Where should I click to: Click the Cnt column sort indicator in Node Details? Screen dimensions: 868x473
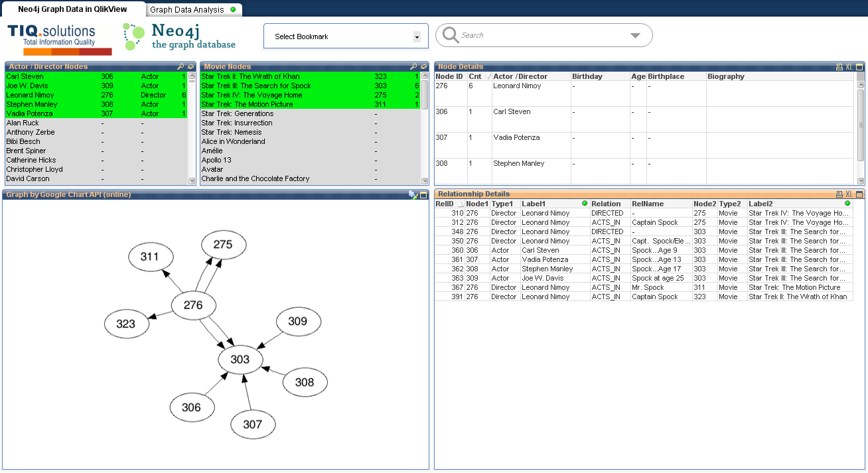pos(489,77)
